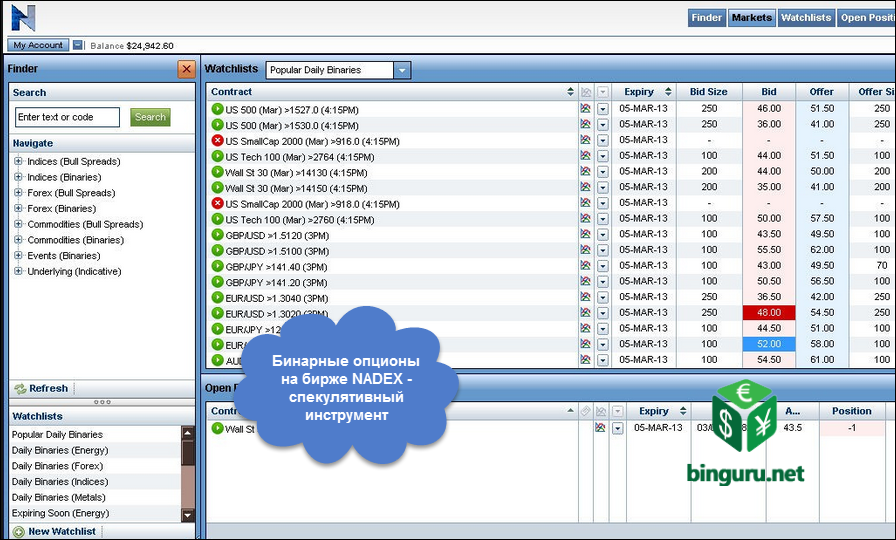The image size is (896, 540).
Task: Open chart icon for GBP/JPY >141.40 row
Action: pyautogui.click(x=585, y=265)
